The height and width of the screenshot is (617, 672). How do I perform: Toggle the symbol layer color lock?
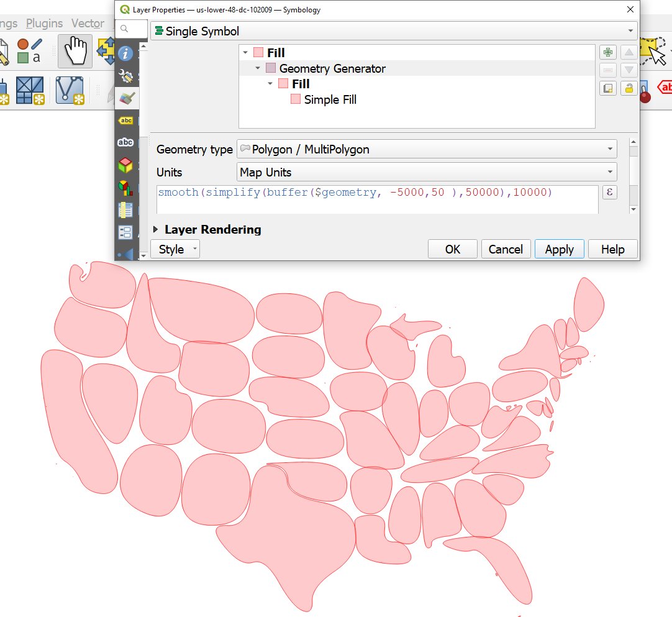coord(629,88)
